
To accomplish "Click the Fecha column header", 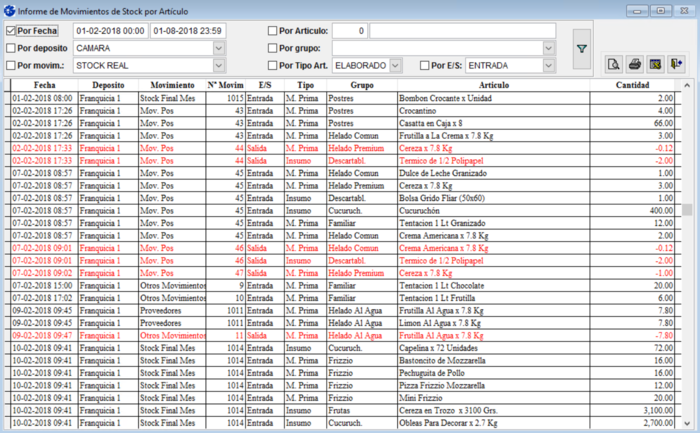I will pos(44,86).
